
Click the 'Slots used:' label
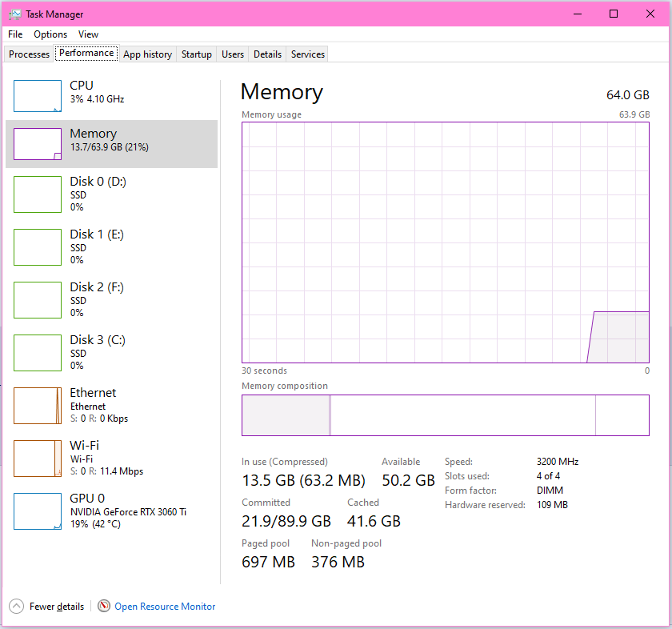click(467, 476)
